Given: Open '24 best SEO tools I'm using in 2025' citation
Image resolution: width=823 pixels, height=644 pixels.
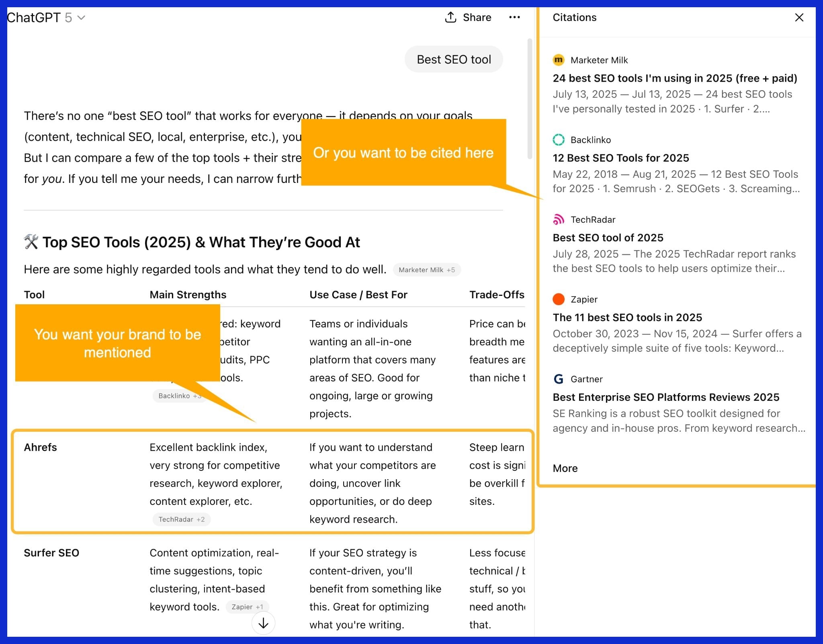Looking at the screenshot, I should click(675, 78).
